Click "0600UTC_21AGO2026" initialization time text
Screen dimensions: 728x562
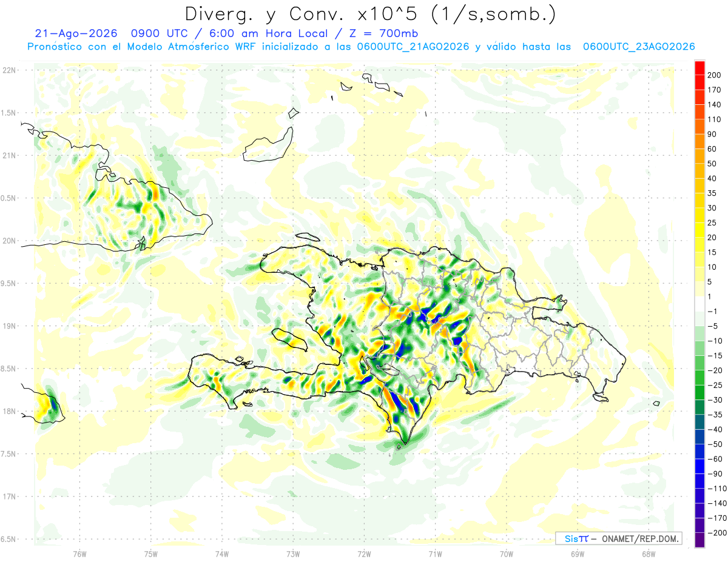[413, 47]
